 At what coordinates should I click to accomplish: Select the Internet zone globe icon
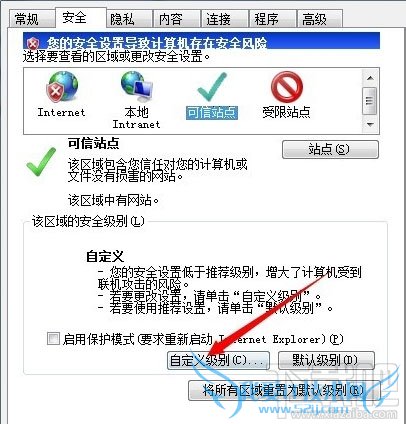point(62,87)
